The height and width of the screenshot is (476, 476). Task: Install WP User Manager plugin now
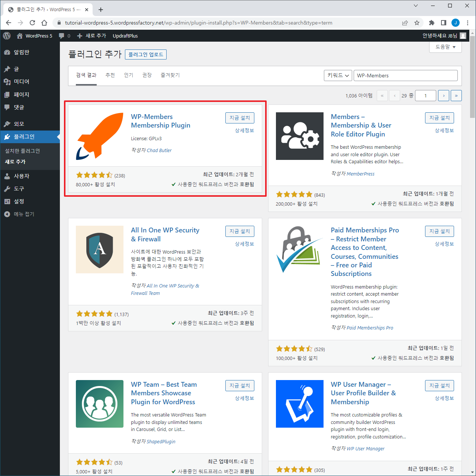pos(440,386)
